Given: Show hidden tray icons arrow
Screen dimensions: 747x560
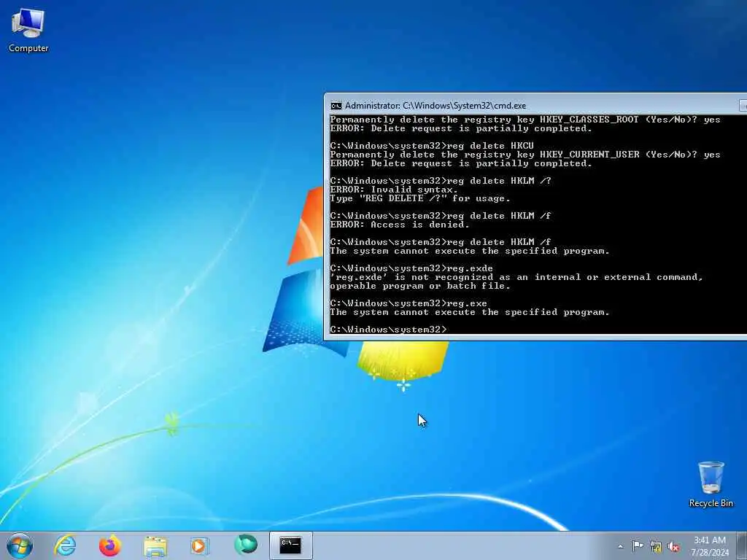Looking at the screenshot, I should point(620,547).
